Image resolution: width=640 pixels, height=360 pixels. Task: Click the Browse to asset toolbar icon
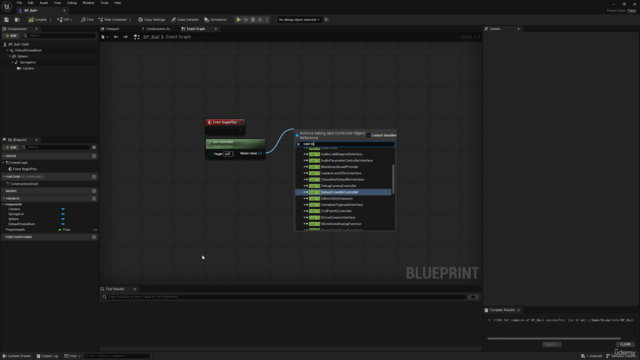(x=17, y=20)
